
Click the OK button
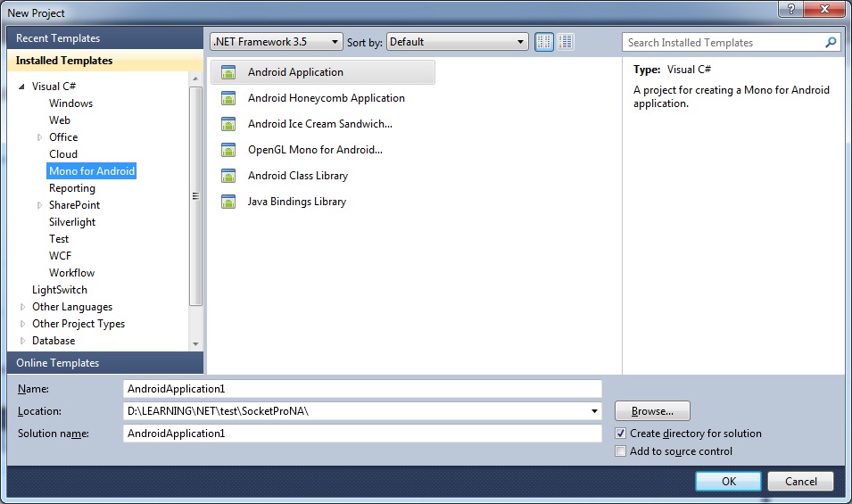(x=729, y=481)
